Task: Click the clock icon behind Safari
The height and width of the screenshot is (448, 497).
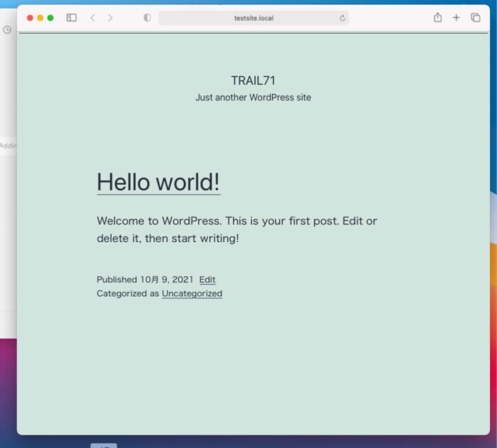Action: point(7,30)
